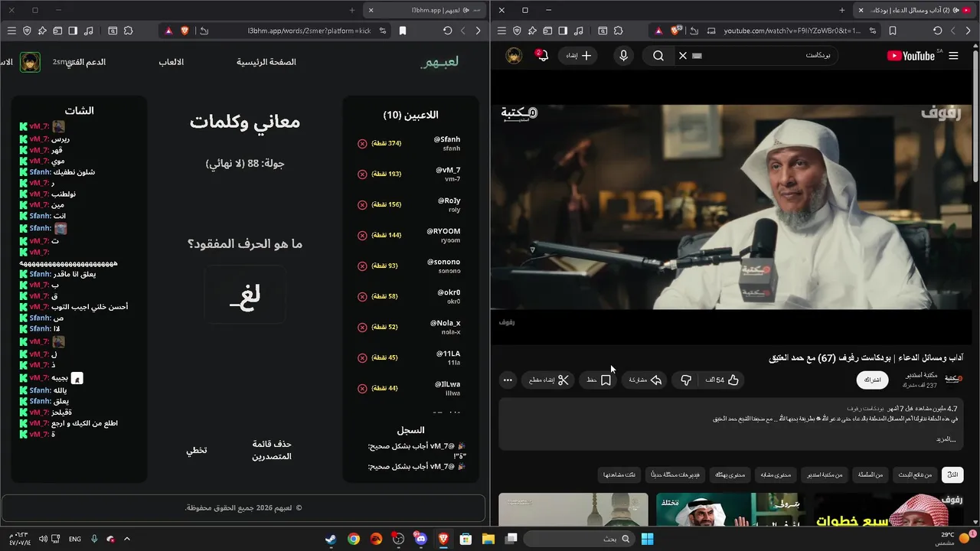
Task: Open YouTube account avatar
Action: tap(514, 56)
